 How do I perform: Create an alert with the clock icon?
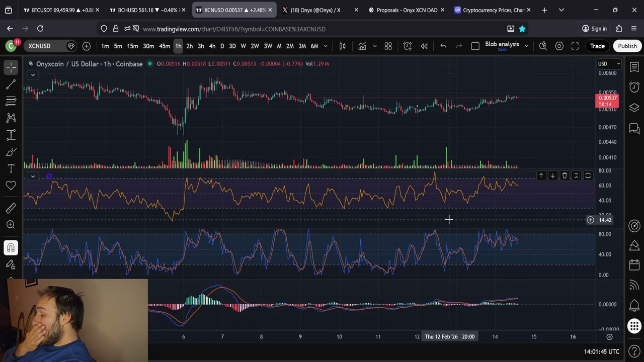pyautogui.click(x=408, y=46)
